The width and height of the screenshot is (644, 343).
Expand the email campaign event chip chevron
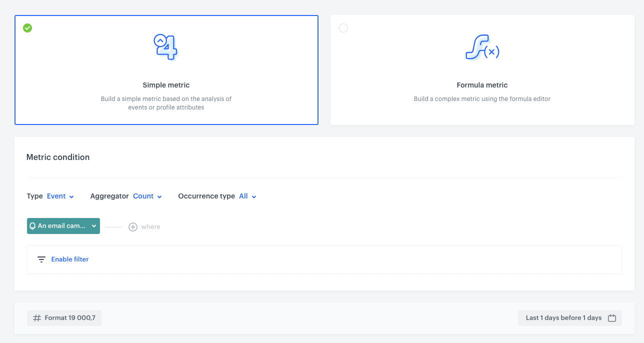[x=93, y=226]
